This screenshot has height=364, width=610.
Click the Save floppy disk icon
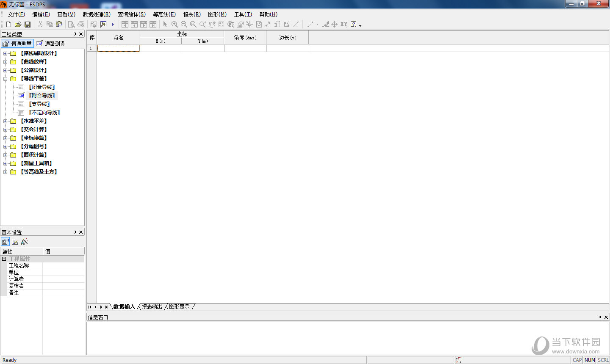pyautogui.click(x=28, y=25)
